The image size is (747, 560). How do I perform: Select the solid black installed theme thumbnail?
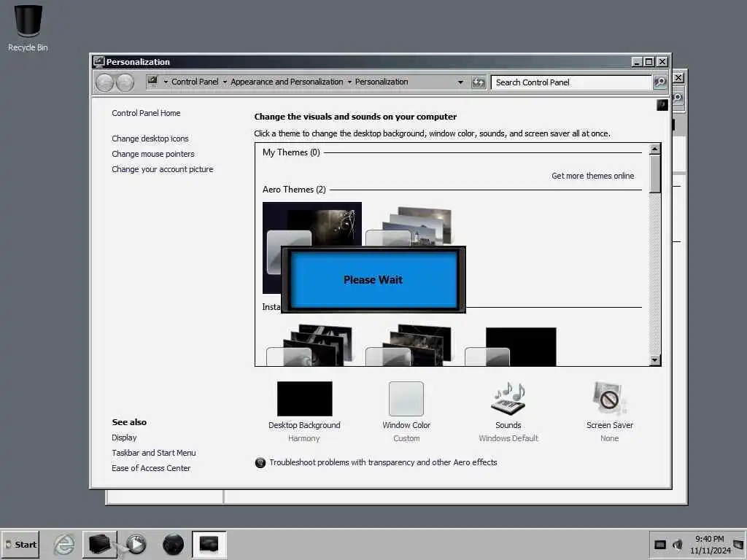(511, 346)
